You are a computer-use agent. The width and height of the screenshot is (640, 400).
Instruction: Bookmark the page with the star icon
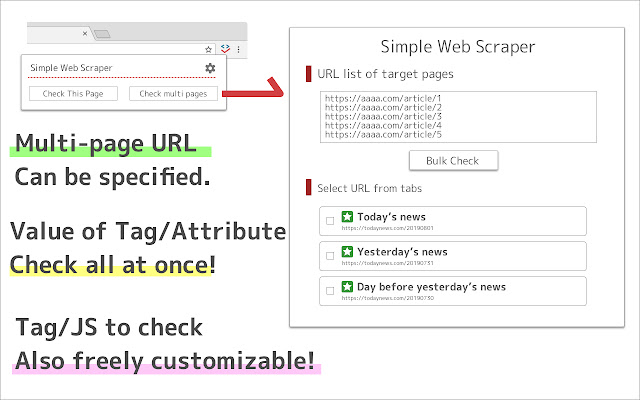click(208, 49)
